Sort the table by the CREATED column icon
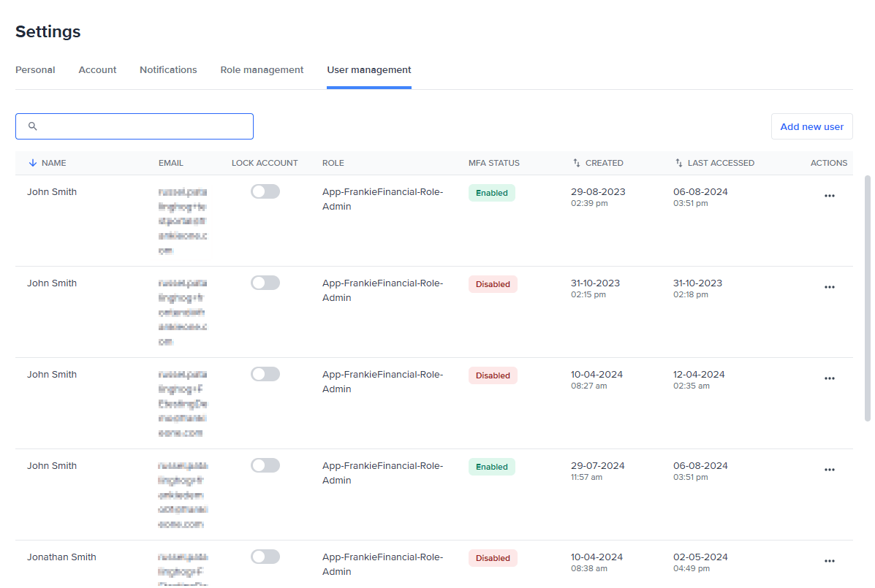Image resolution: width=875 pixels, height=588 pixels. (x=576, y=162)
